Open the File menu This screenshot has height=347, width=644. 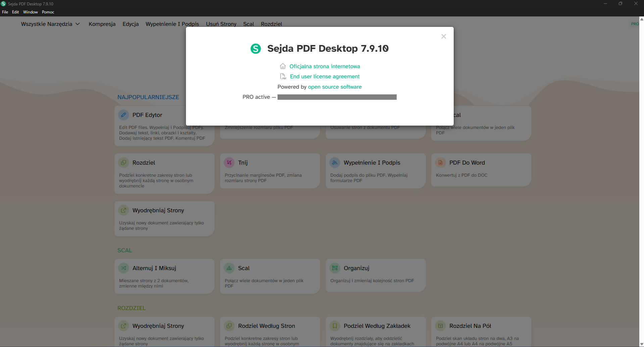tap(5, 12)
